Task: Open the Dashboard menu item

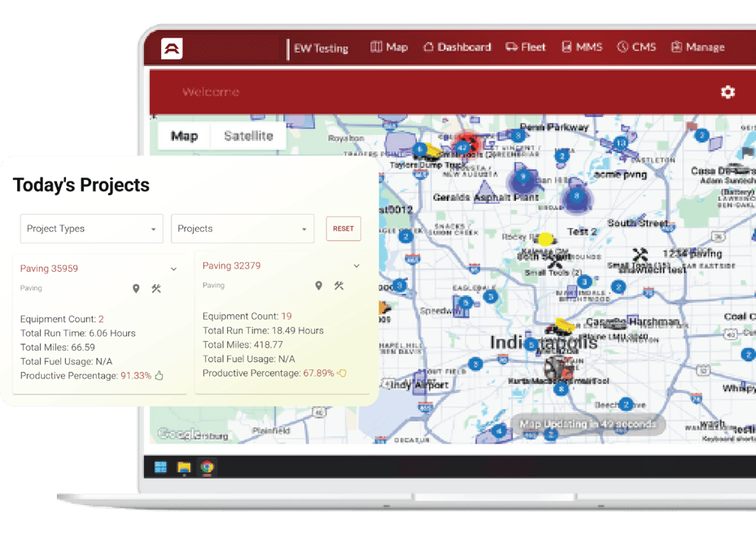Action: 457,47
